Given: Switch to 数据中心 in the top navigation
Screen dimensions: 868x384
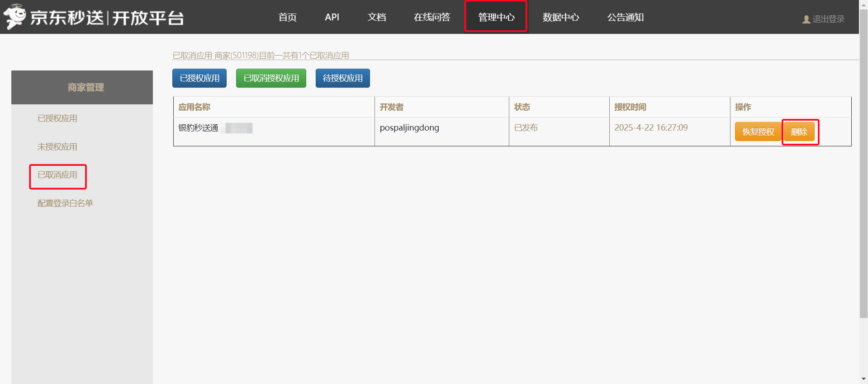Looking at the screenshot, I should coord(561,17).
